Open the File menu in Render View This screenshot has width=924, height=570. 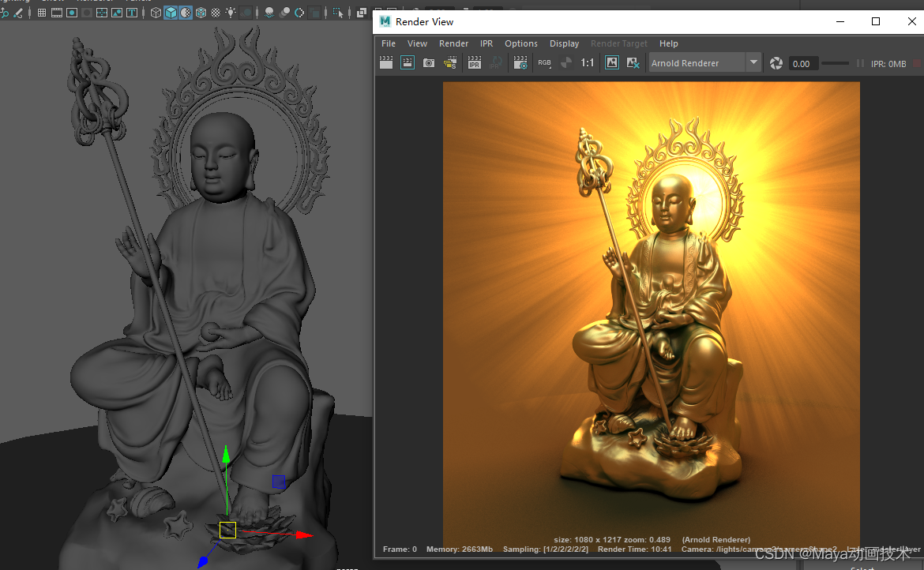pos(389,43)
